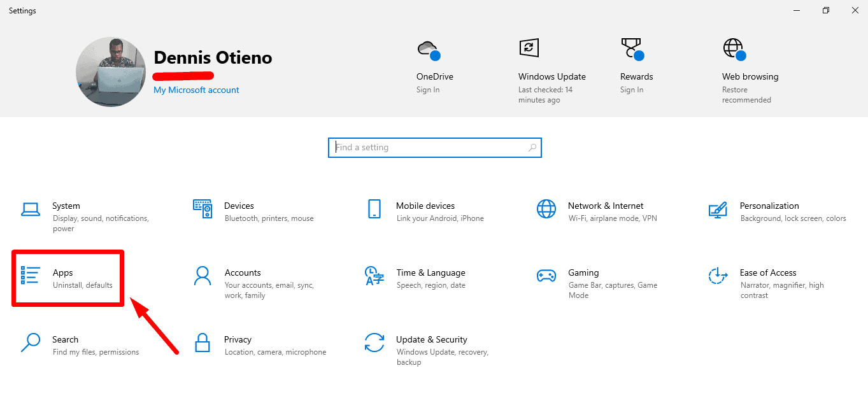Open the Web browsing globe icon
Image resolution: width=868 pixels, height=410 pixels.
[x=733, y=49]
